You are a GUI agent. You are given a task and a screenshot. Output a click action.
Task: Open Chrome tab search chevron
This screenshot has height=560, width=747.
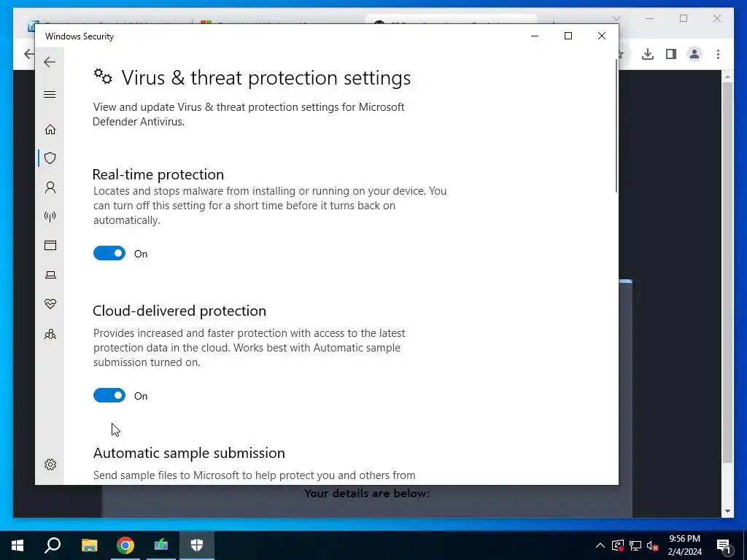pos(616,18)
